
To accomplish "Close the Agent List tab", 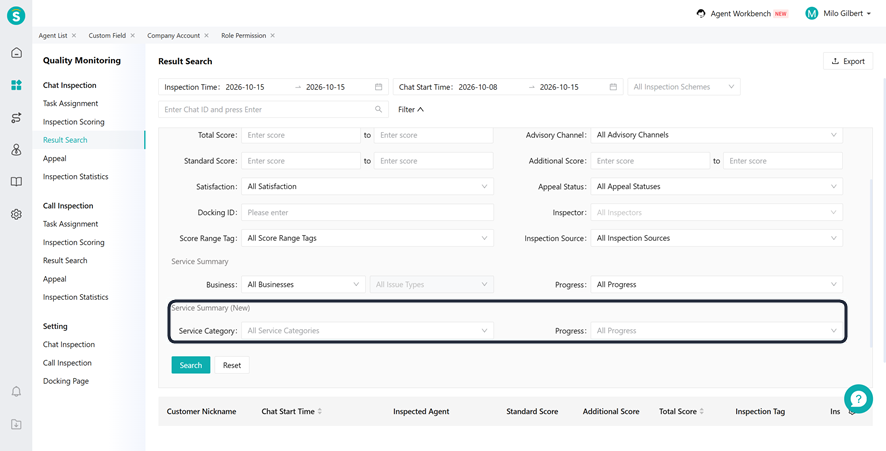I will click(x=74, y=35).
